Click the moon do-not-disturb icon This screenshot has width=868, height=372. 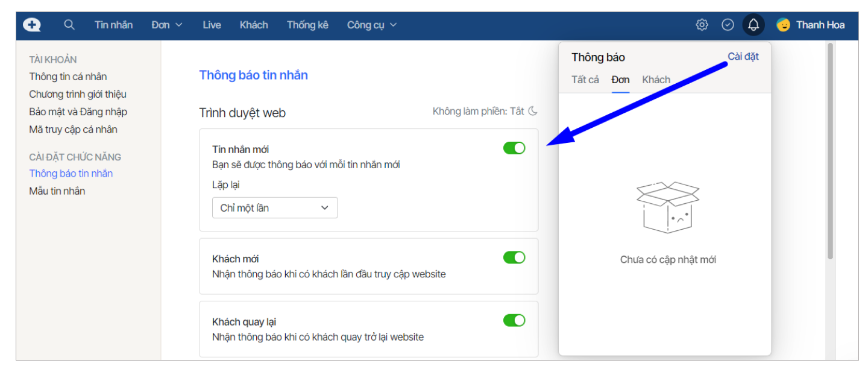533,111
